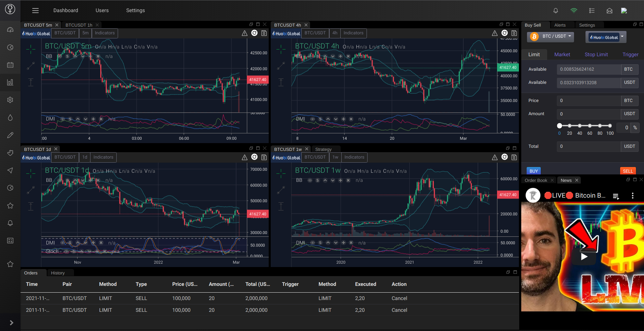
Task: Expand the left sidebar with chevron
Action: (x=11, y=323)
